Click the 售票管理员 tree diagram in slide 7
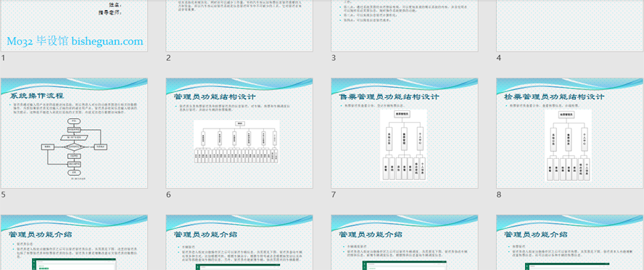 tap(403, 144)
